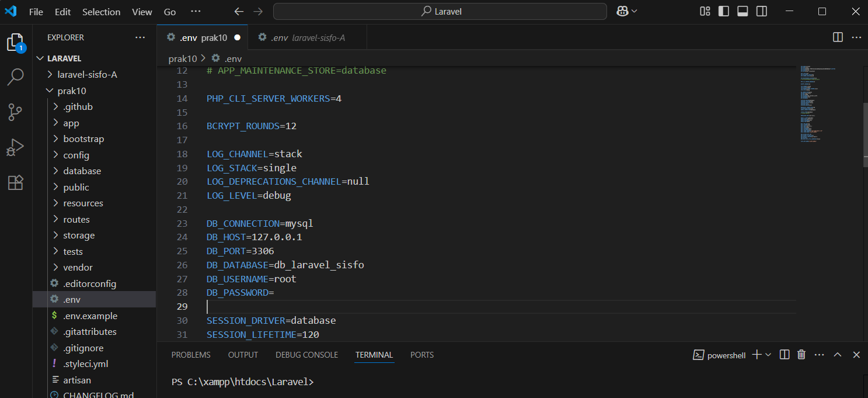This screenshot has height=398, width=868.
Task: Collapse the prak10 folder
Action: point(71,91)
